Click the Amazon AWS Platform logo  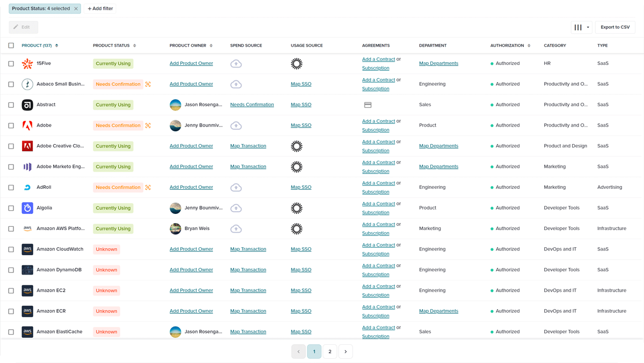[27, 229]
